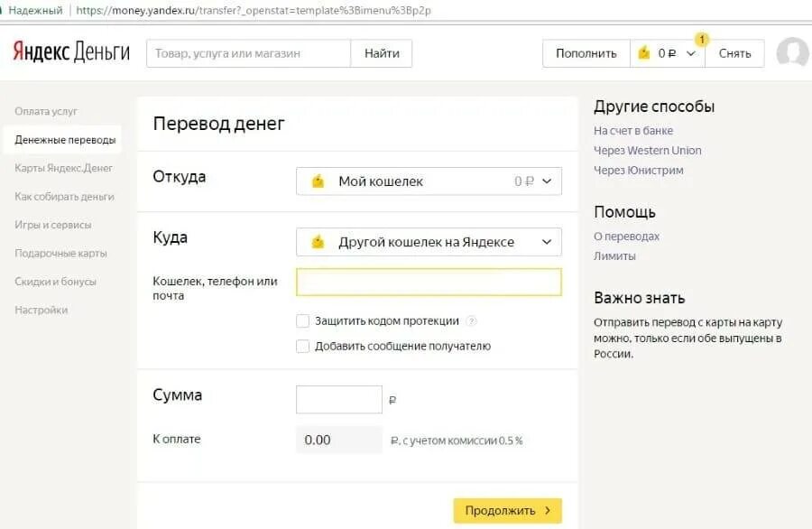The image size is (812, 529).
Task: Open the user profile avatar
Action: (792, 52)
